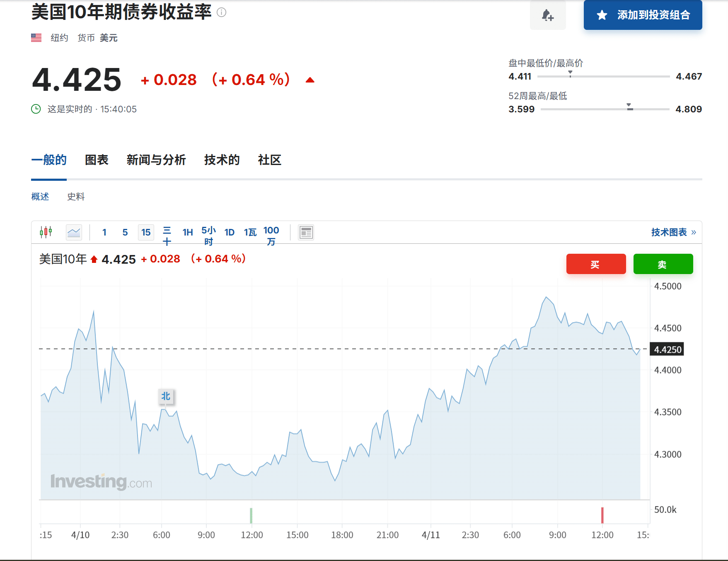Click the 美国10年期债券收益率 page title

(x=122, y=12)
